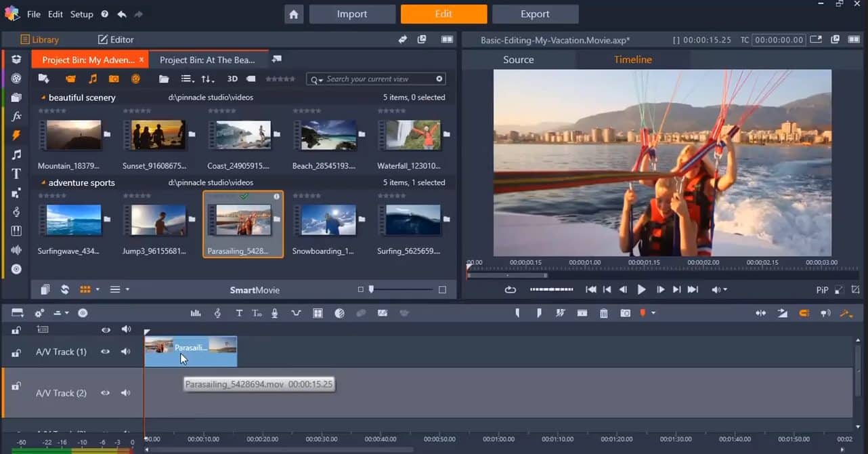Collapse the beautiful scenery collection
This screenshot has height=454, width=868.
(x=44, y=97)
